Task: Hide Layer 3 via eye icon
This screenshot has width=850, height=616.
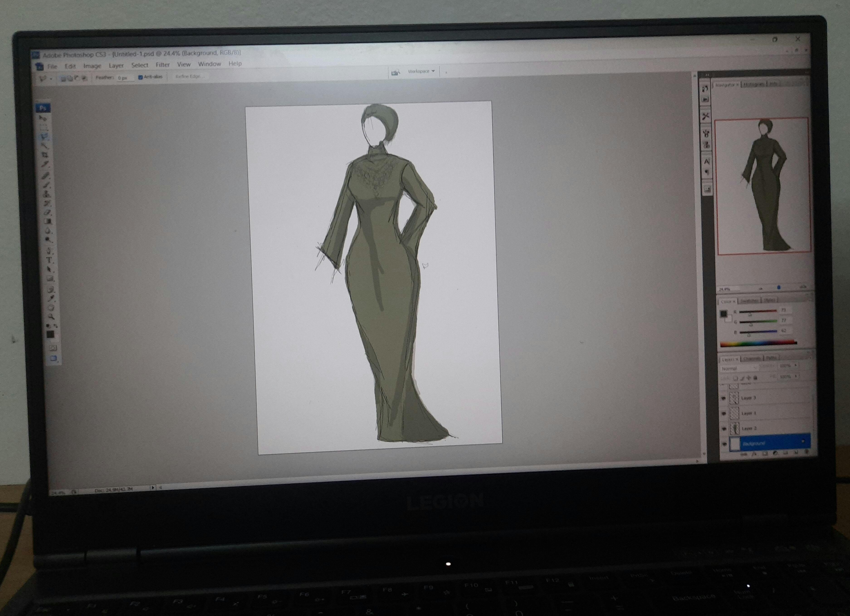Action: pyautogui.click(x=724, y=398)
